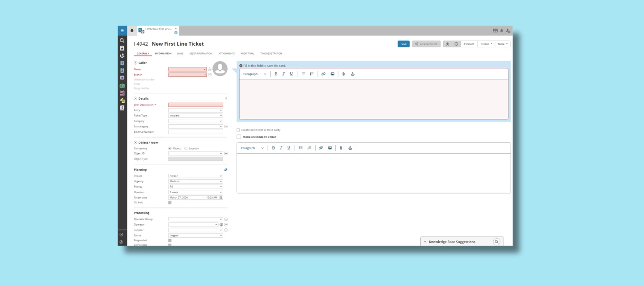Open the Paragraph style dropdown in the editor
The image size is (644, 286).
coord(254,74)
